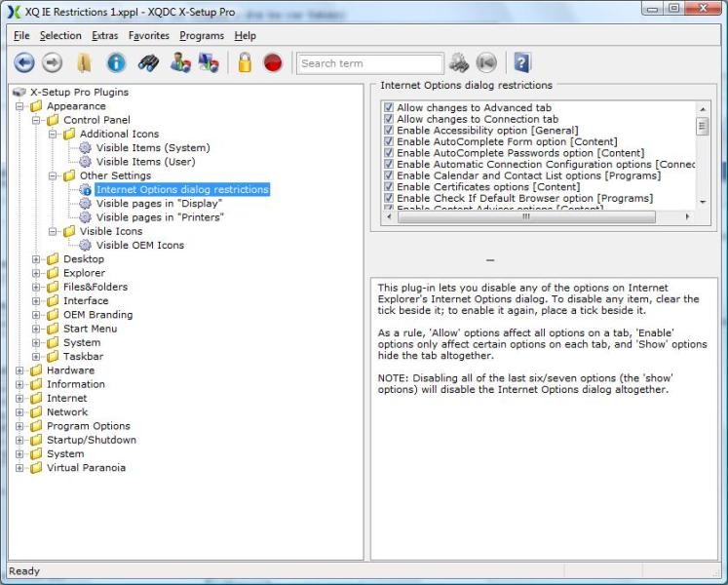Collapse the Additional Icons node
Viewport: 728px width, 585px height.
(53, 135)
